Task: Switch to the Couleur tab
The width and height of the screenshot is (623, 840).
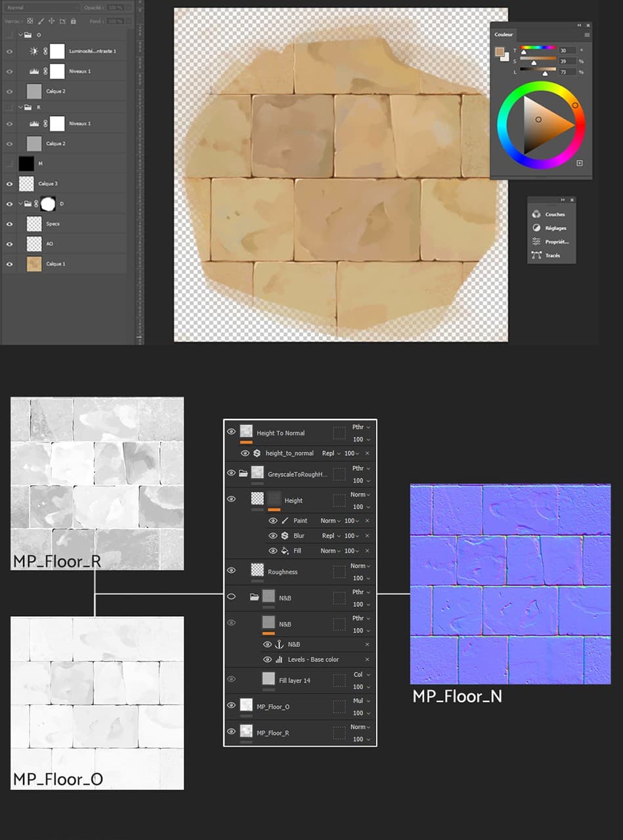Action: pyautogui.click(x=504, y=34)
